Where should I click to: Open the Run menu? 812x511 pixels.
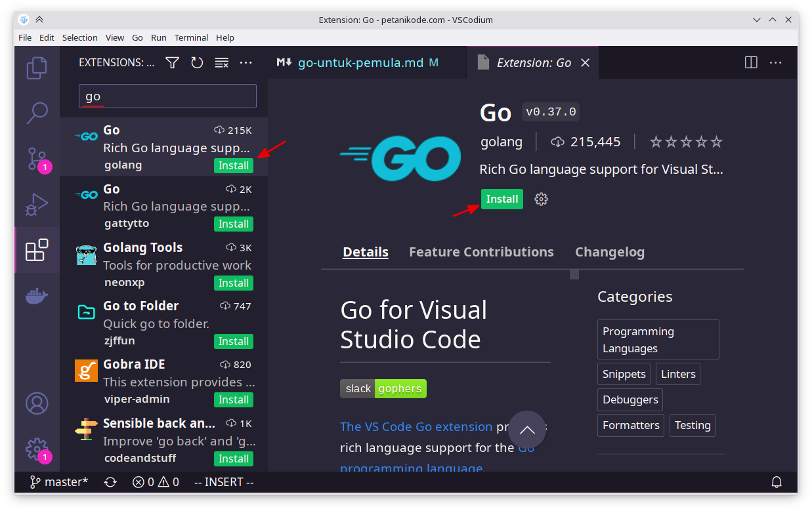pos(159,37)
